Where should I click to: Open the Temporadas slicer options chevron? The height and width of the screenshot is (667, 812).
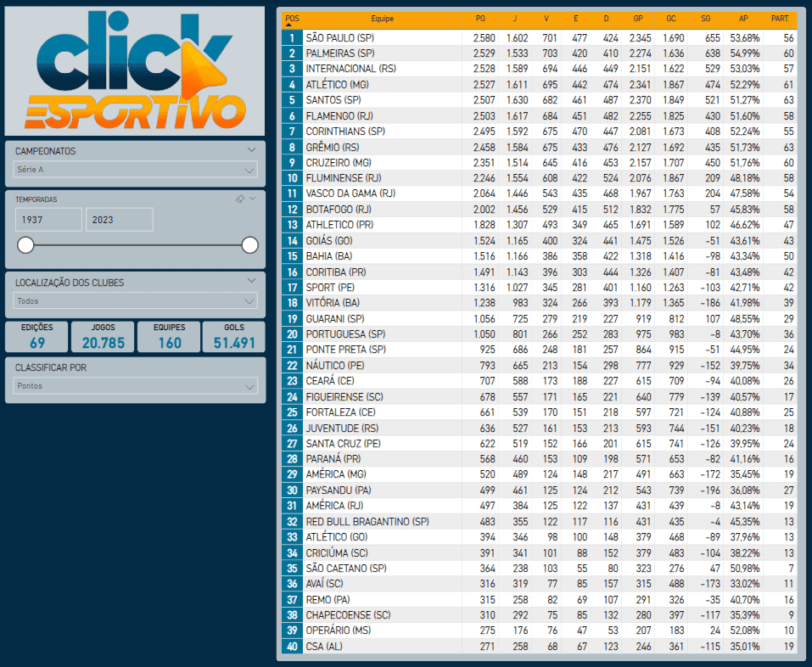pos(252,199)
